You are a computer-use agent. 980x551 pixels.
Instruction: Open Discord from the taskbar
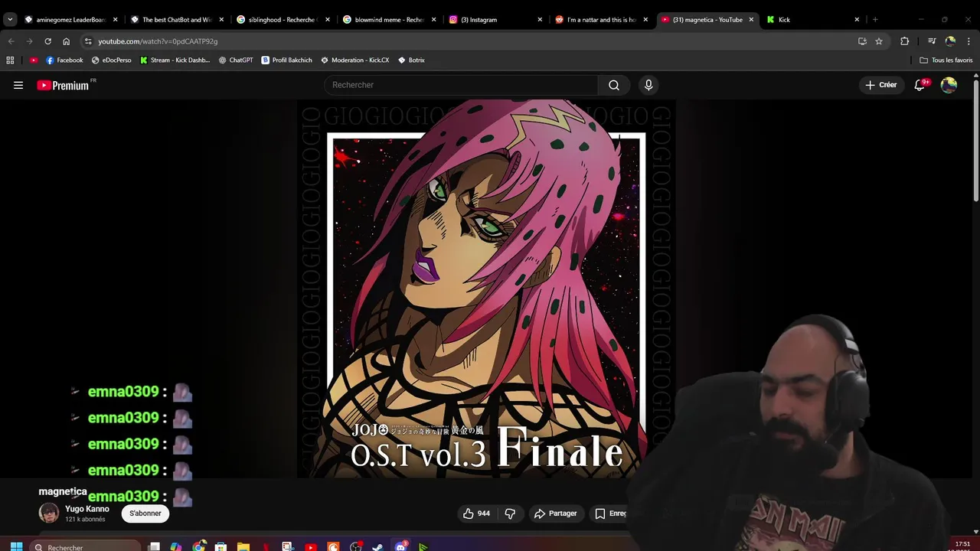click(x=400, y=546)
